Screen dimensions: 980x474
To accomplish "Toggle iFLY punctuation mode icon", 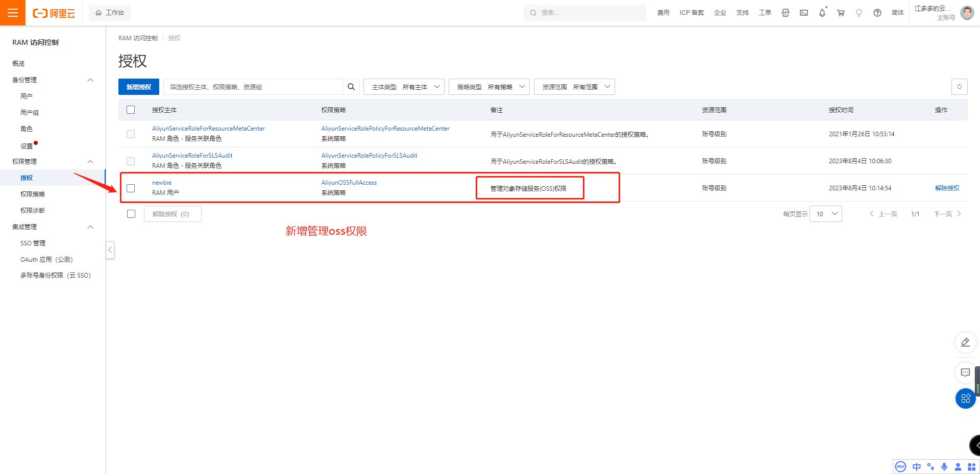I will pos(930,467).
